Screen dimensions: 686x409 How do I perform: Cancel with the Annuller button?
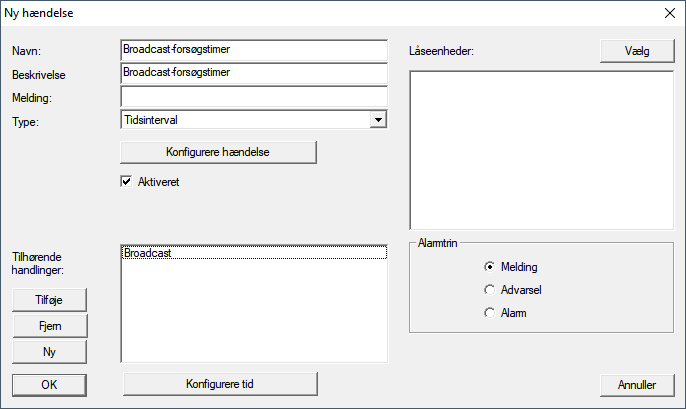(x=637, y=384)
